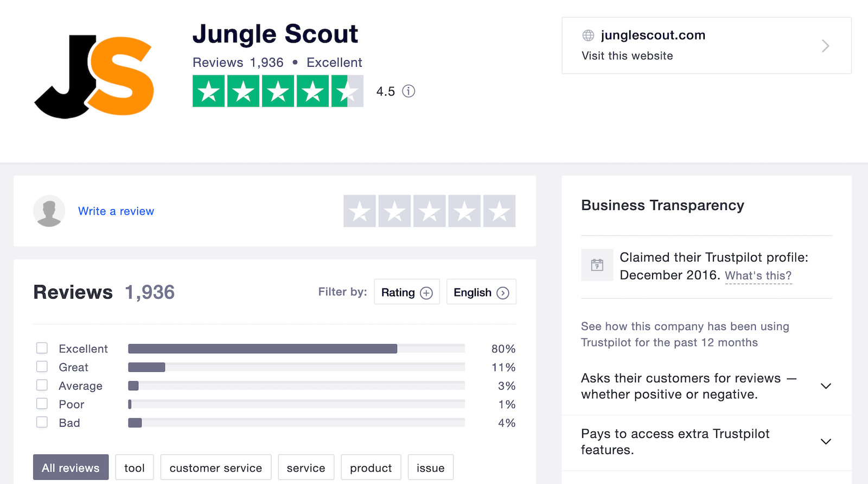
Task: Check the Bad rating filter checkbox
Action: (x=42, y=422)
